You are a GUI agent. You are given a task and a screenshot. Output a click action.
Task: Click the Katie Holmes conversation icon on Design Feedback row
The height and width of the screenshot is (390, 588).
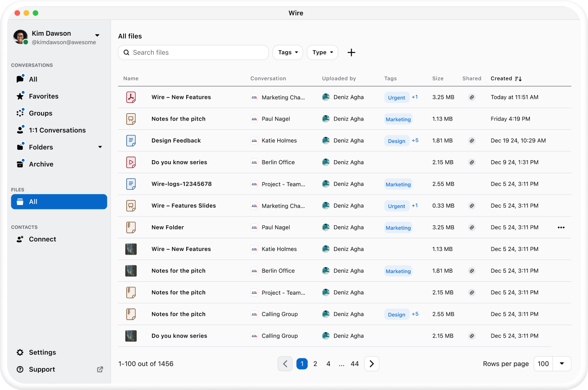[254, 141]
